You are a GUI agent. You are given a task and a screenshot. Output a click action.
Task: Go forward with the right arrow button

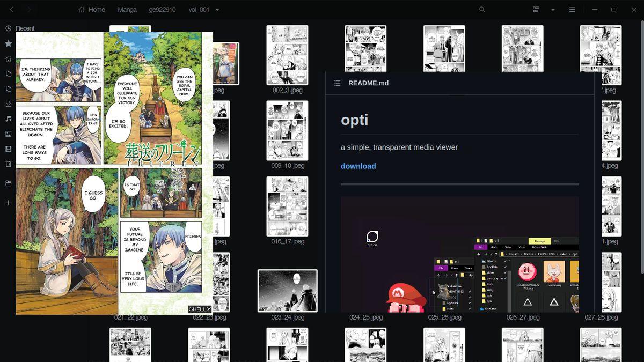point(29,10)
